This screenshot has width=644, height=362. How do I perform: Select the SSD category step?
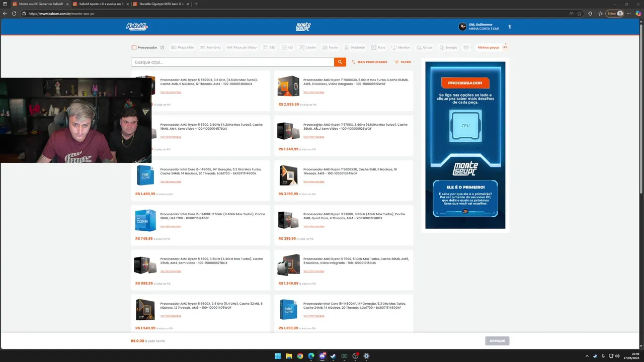pyautogui.click(x=269, y=47)
